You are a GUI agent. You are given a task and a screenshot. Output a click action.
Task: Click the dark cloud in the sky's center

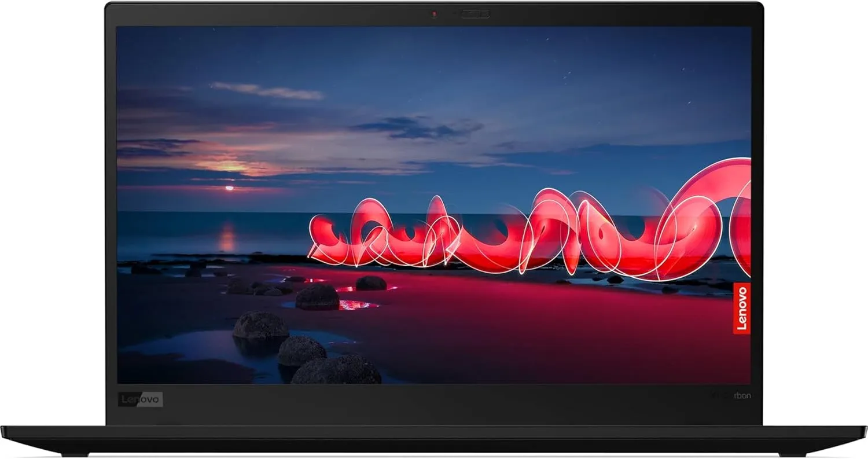coord(418,127)
